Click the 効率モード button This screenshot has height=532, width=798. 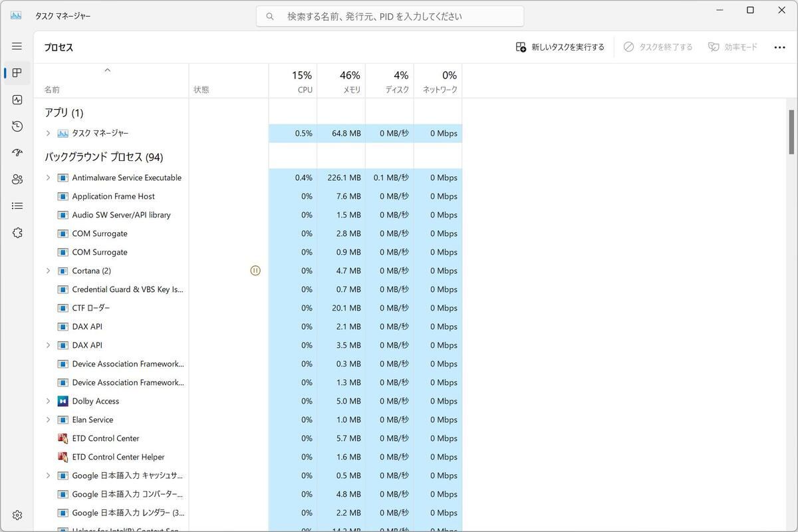click(732, 47)
